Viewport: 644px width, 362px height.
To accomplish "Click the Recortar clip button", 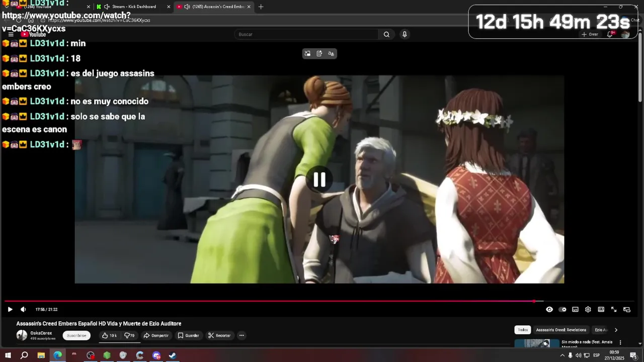I will [x=219, y=335].
